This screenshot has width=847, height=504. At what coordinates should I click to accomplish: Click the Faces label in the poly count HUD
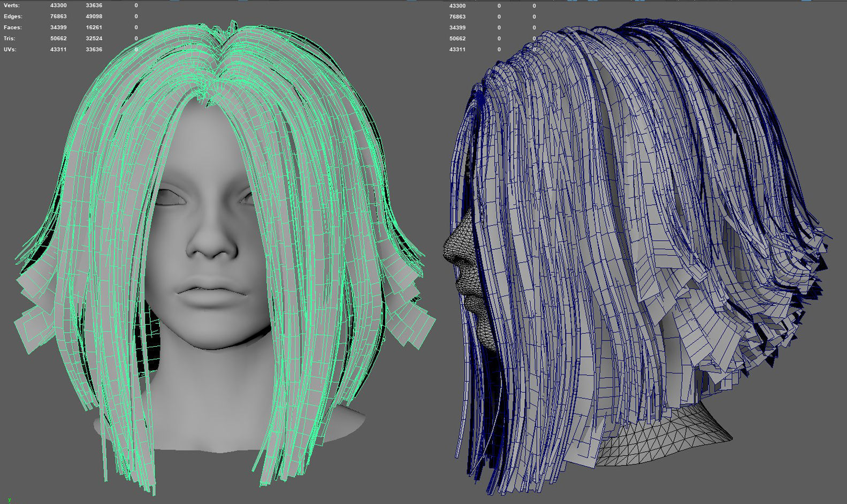[13, 27]
